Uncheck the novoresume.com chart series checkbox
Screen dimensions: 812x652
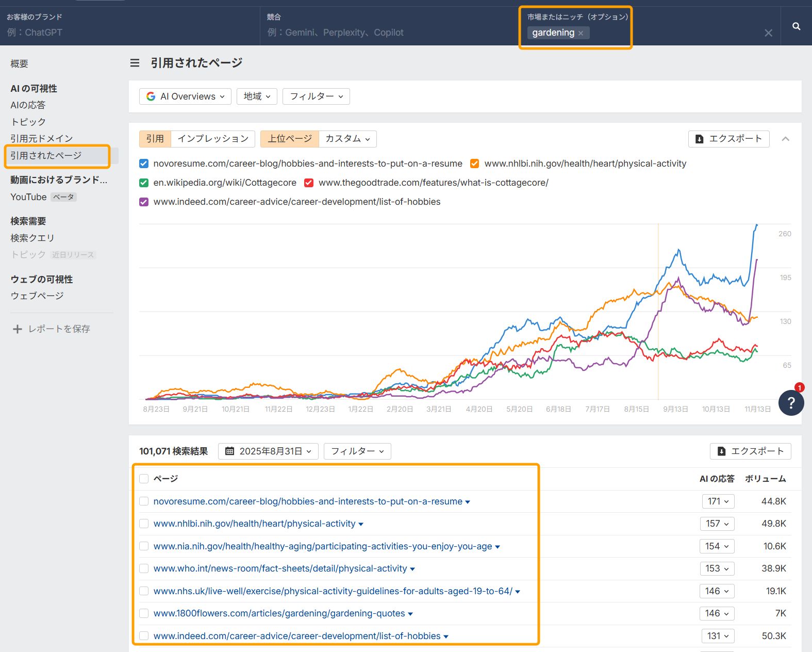point(144,164)
